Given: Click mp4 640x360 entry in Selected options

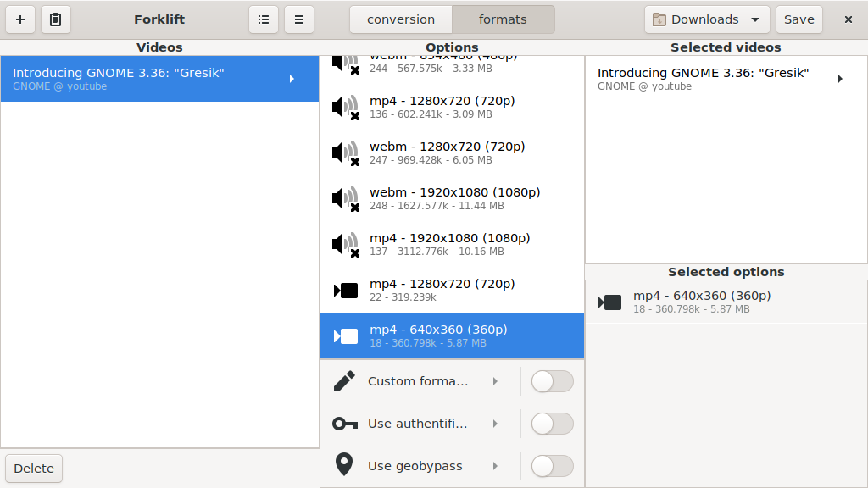Looking at the screenshot, I should [726, 302].
